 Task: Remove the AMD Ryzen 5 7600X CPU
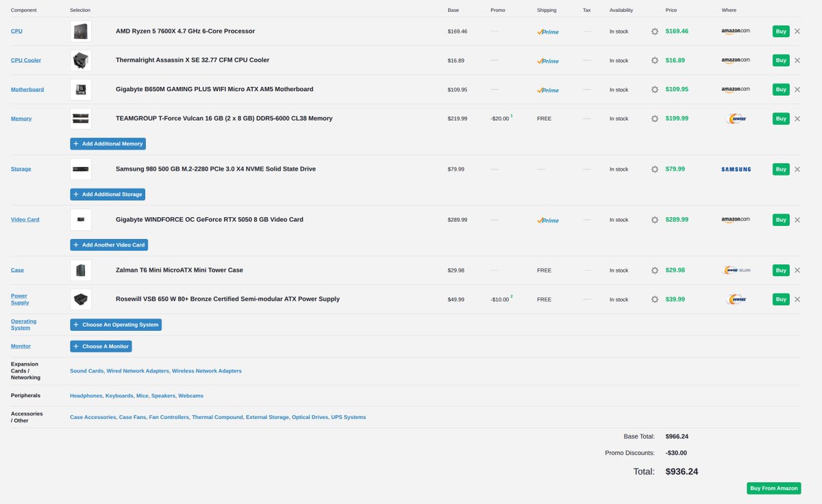[797, 32]
